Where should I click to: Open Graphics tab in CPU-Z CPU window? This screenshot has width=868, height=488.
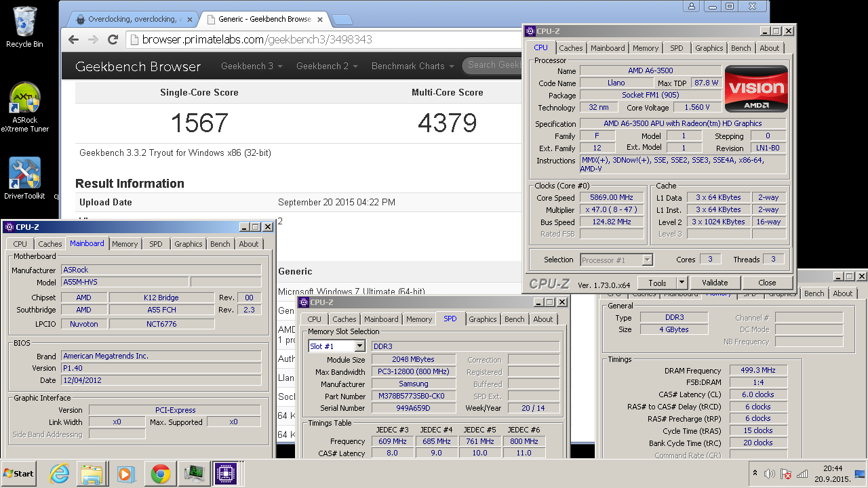click(x=709, y=48)
